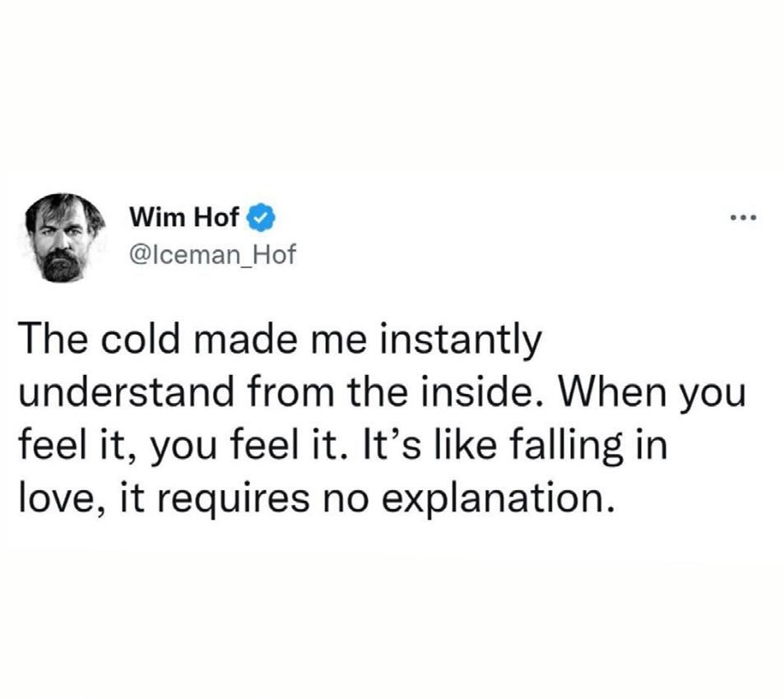Open the three-dot more options menu
784x699 pixels.
(x=744, y=217)
